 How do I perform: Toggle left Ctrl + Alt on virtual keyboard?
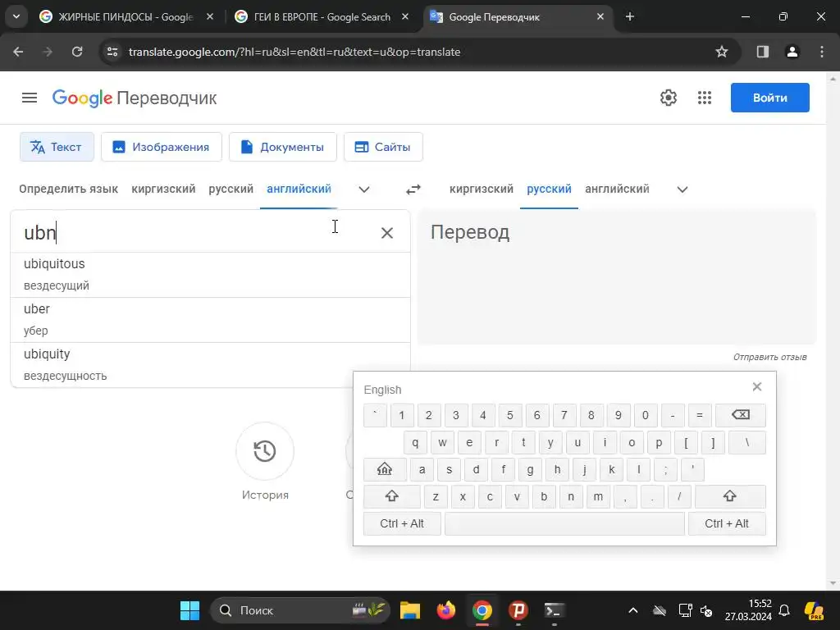(402, 524)
